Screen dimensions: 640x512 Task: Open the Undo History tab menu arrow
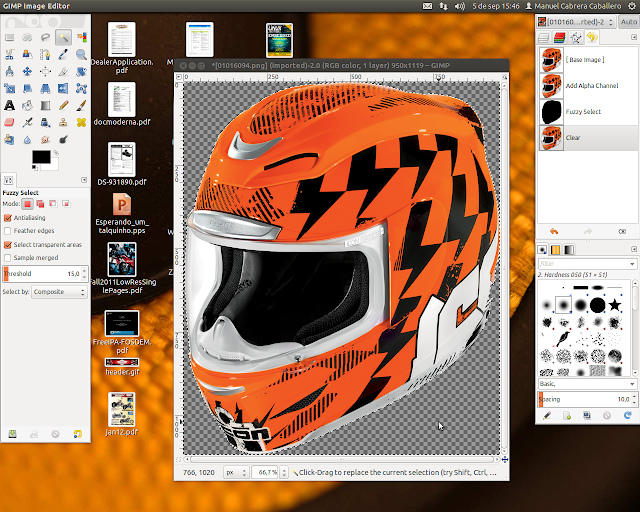pyautogui.click(x=634, y=37)
